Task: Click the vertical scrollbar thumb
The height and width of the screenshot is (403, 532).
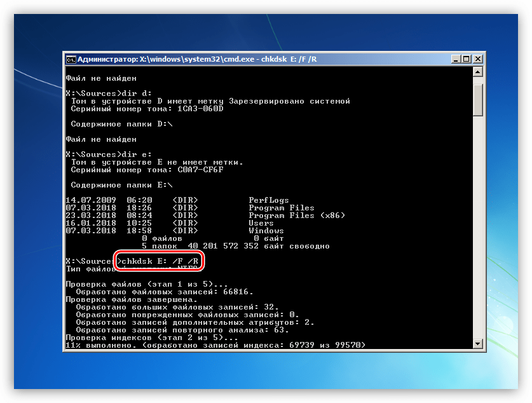Action: coord(478,99)
